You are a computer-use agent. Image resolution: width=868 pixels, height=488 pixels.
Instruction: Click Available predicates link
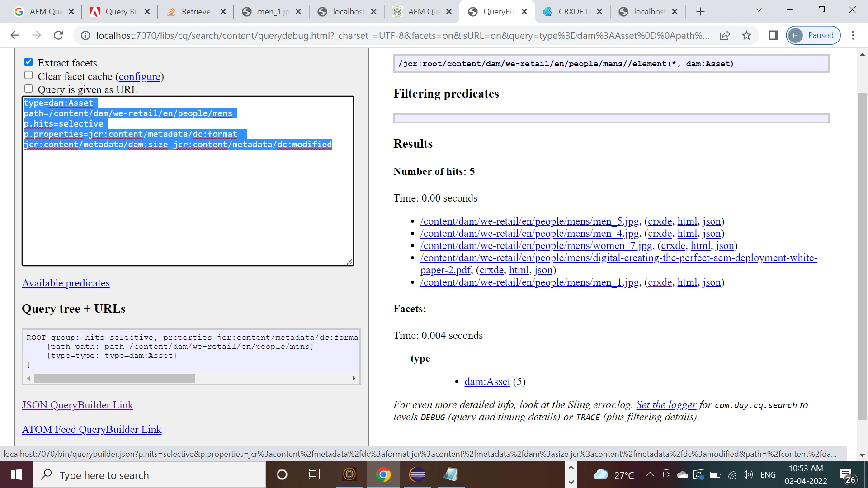pos(66,283)
